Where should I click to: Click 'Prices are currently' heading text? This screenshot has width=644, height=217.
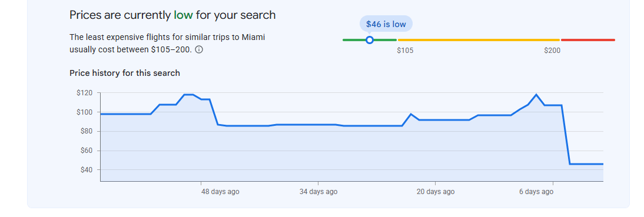[120, 15]
